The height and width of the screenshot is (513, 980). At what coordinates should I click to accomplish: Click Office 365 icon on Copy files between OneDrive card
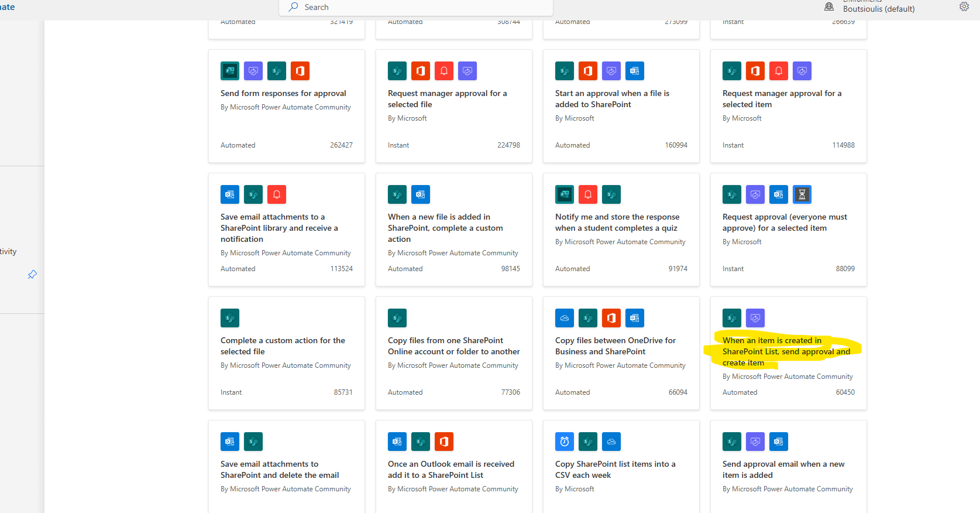[x=611, y=318]
